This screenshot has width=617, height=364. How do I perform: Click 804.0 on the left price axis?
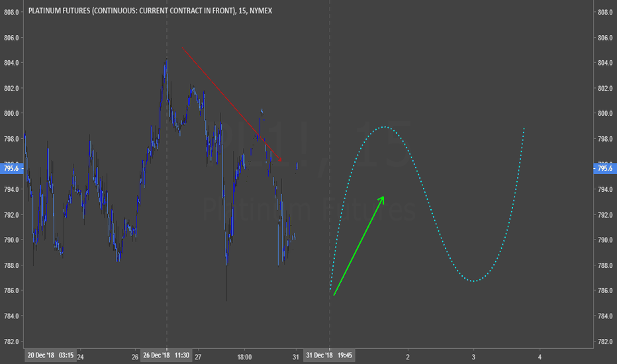(x=11, y=63)
